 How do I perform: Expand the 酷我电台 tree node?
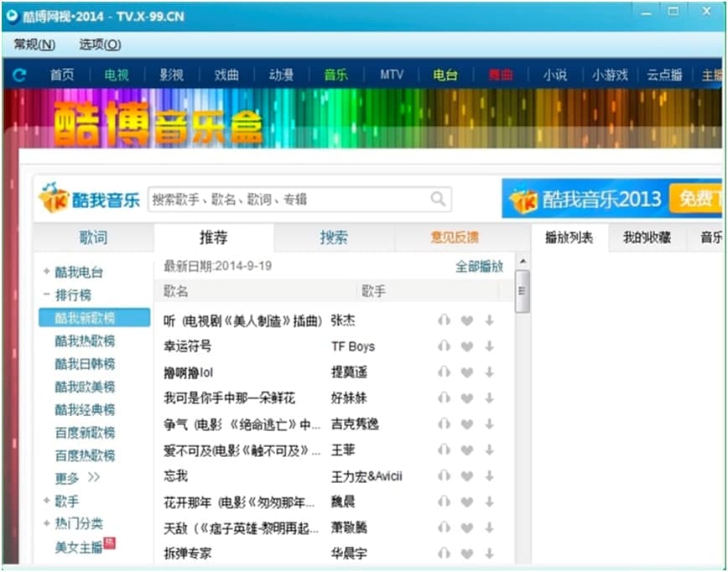tap(47, 273)
